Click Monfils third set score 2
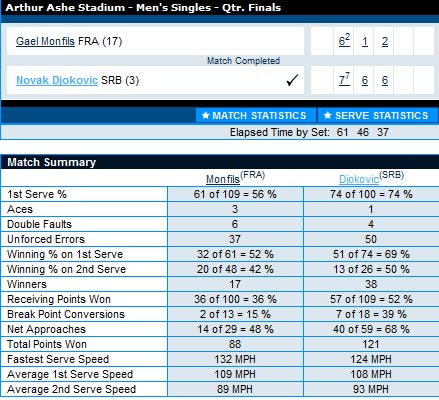 pyautogui.click(x=385, y=42)
